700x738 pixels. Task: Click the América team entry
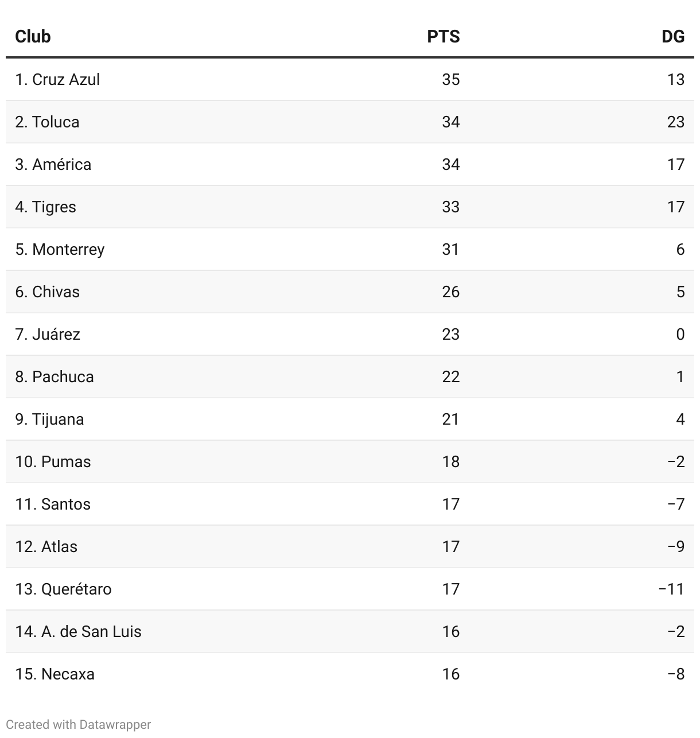click(53, 164)
